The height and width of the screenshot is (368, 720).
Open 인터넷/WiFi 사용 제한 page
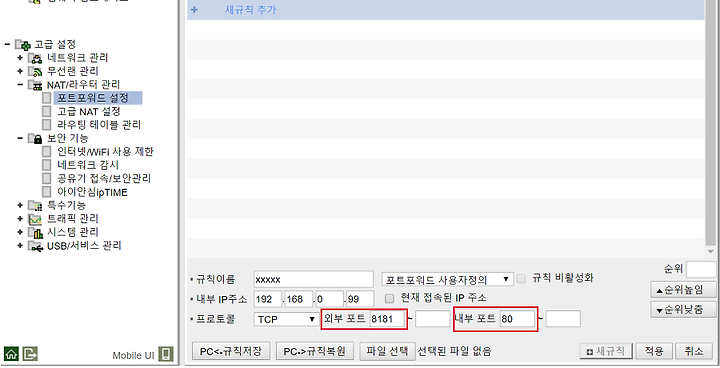tap(105, 152)
